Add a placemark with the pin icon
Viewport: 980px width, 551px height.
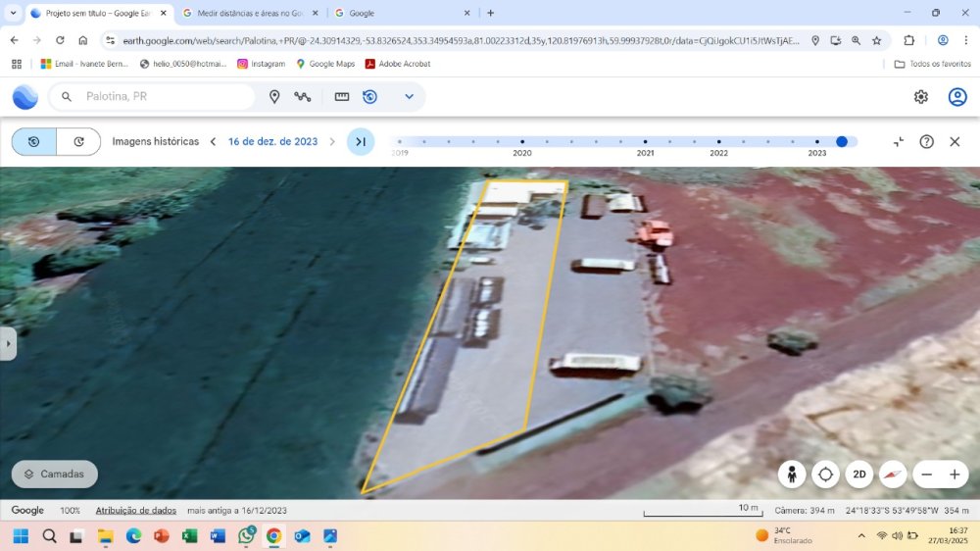pyautogui.click(x=273, y=96)
